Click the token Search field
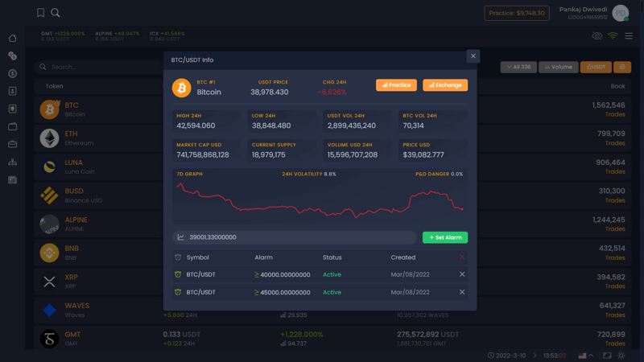Image resolution: width=644 pixels, height=362 pixels. [x=98, y=67]
